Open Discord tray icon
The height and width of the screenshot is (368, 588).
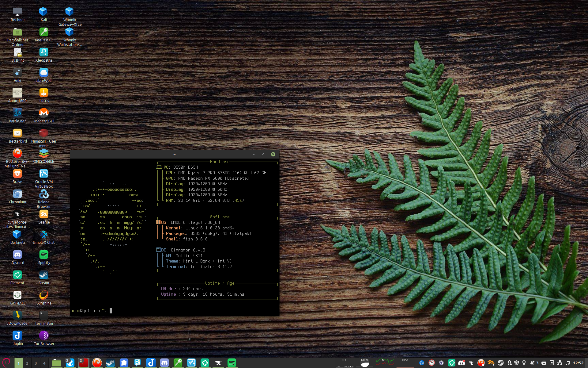pos(461,363)
